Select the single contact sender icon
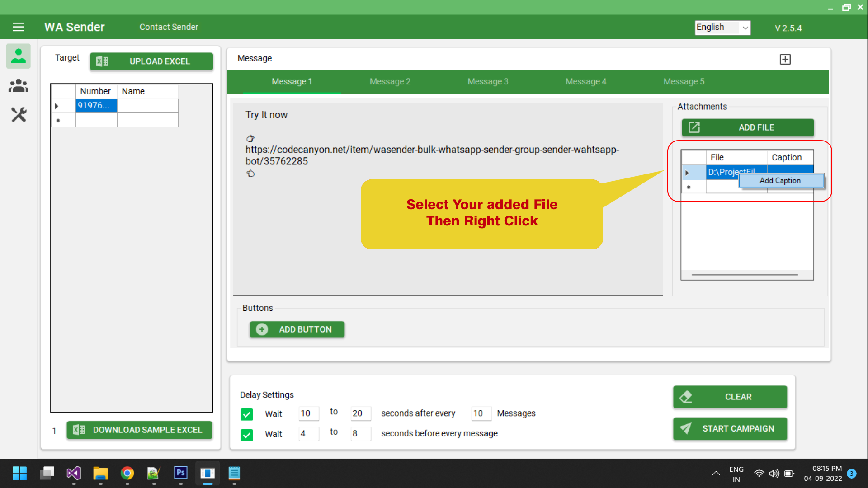Screen dimensions: 868x488 [x=18, y=56]
